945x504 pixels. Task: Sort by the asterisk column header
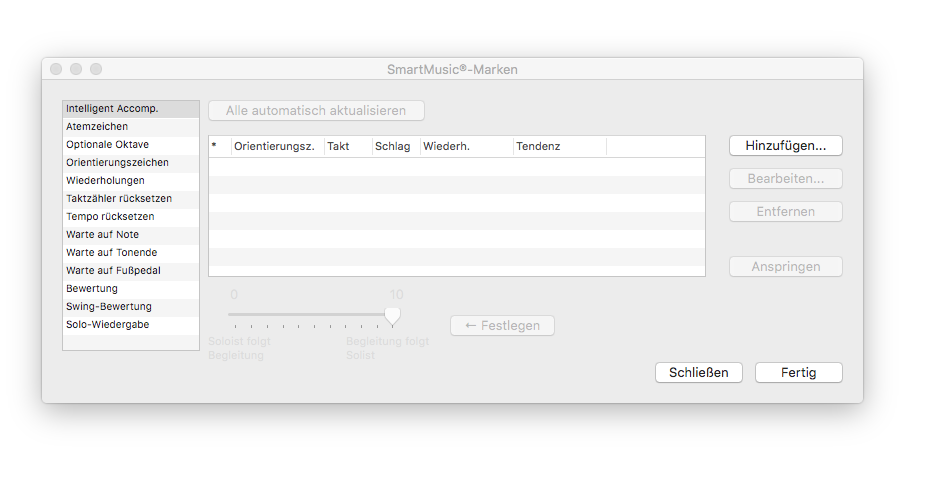pos(220,146)
